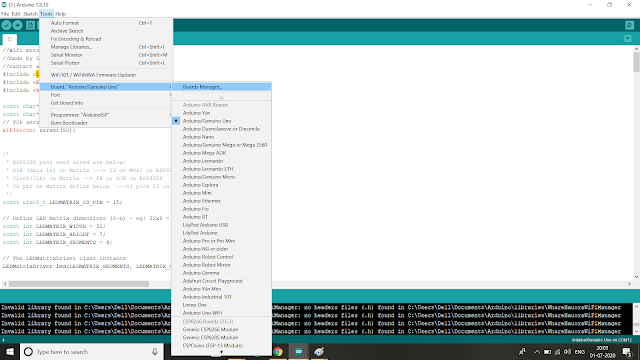Open the volume icon in system tray
The image size is (640, 360).
(567, 352)
